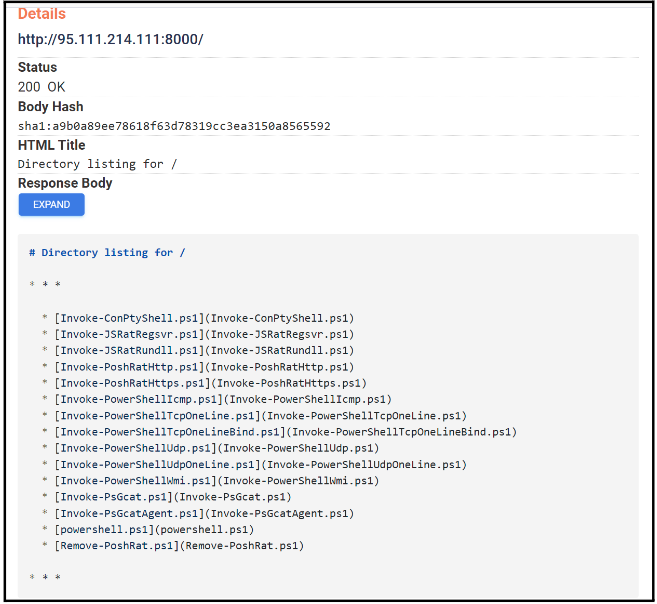The height and width of the screenshot is (604, 657).
Task: Click the Details heading
Action: (x=42, y=14)
